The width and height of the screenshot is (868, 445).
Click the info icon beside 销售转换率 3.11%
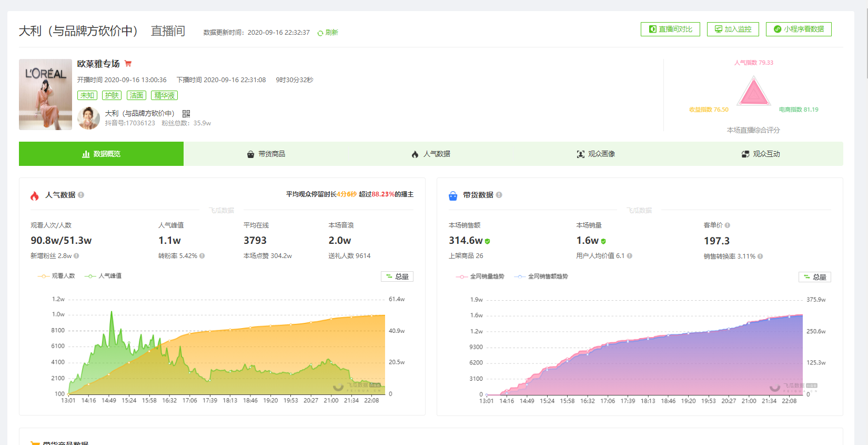pos(760,256)
